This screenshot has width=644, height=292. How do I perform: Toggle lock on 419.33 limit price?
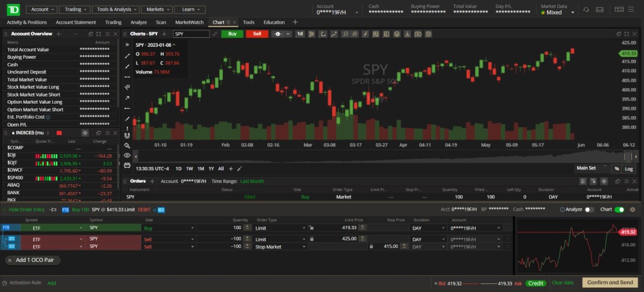click(x=311, y=228)
